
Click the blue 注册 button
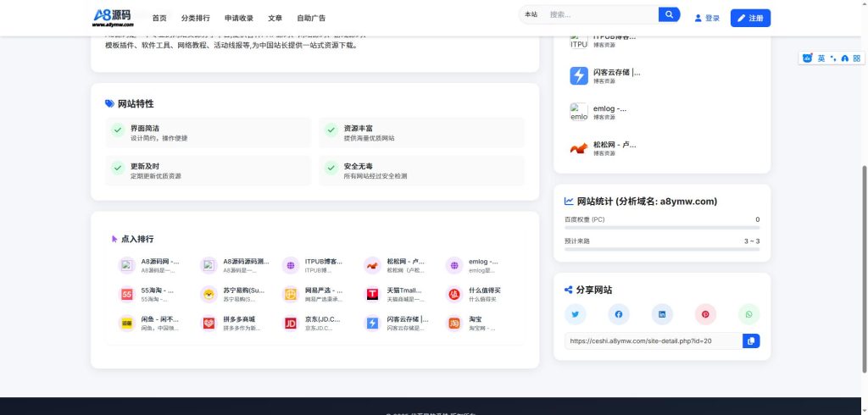pyautogui.click(x=751, y=19)
